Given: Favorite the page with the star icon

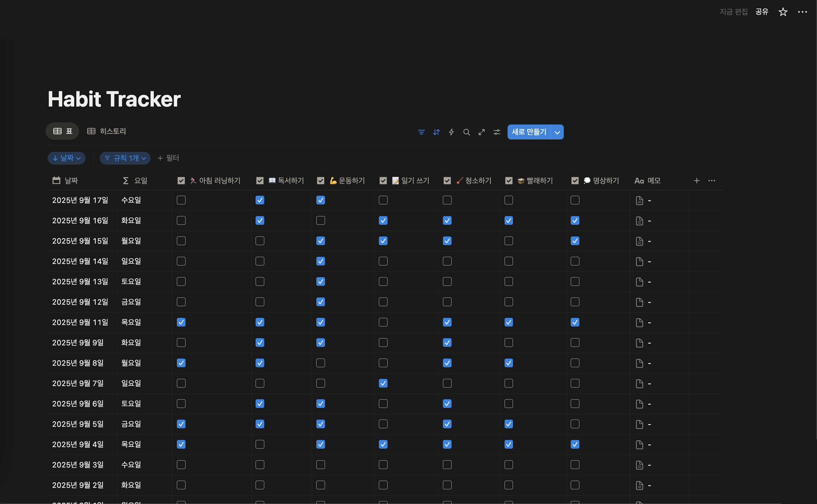Looking at the screenshot, I should [x=783, y=12].
